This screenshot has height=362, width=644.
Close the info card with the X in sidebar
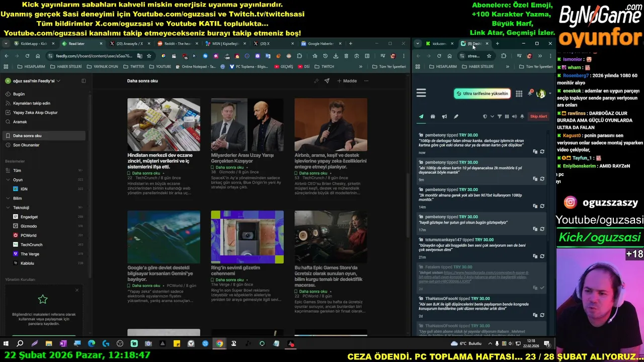pyautogui.click(x=77, y=290)
